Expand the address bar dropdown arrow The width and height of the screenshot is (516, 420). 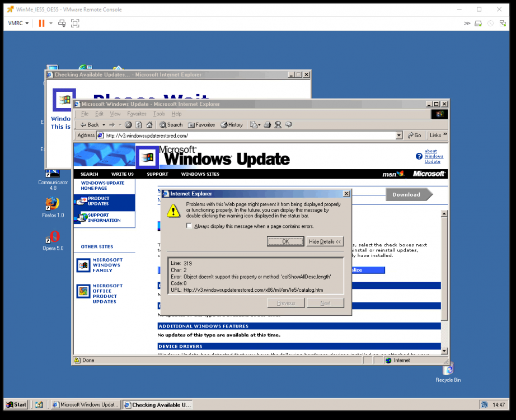point(399,136)
